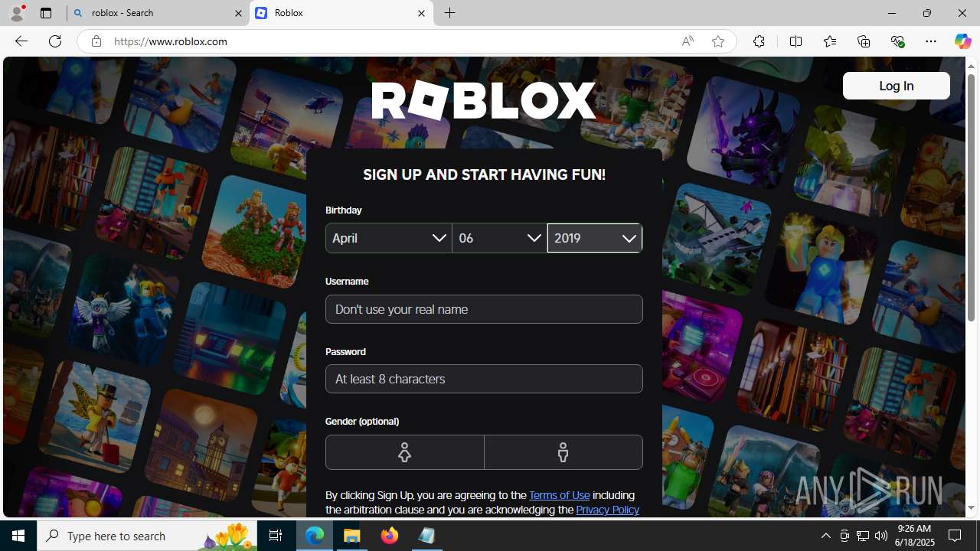
Task: Open the birthday day dropdown 06
Action: click(499, 238)
